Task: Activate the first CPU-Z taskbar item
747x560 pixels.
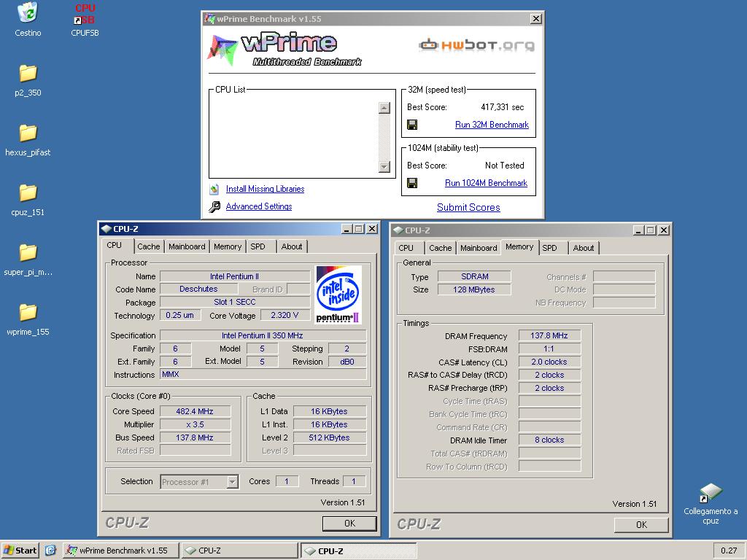Action: (x=239, y=551)
